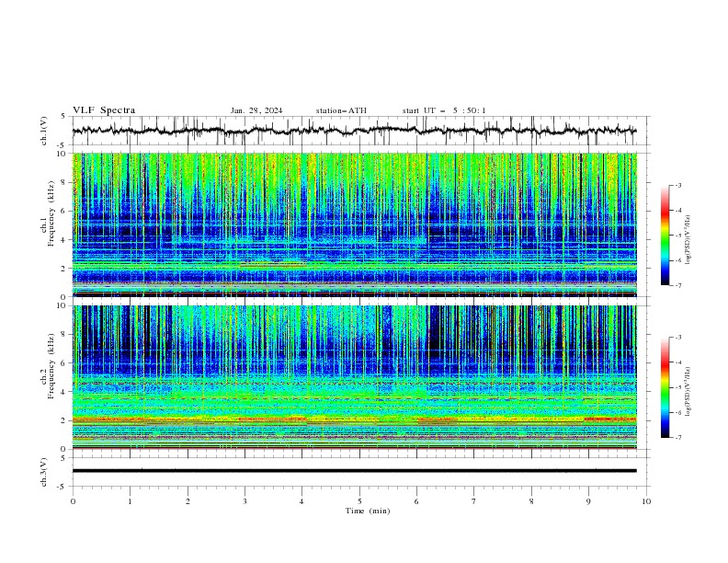Click the ch.1 Frequency (kHz) axis label

(48, 213)
